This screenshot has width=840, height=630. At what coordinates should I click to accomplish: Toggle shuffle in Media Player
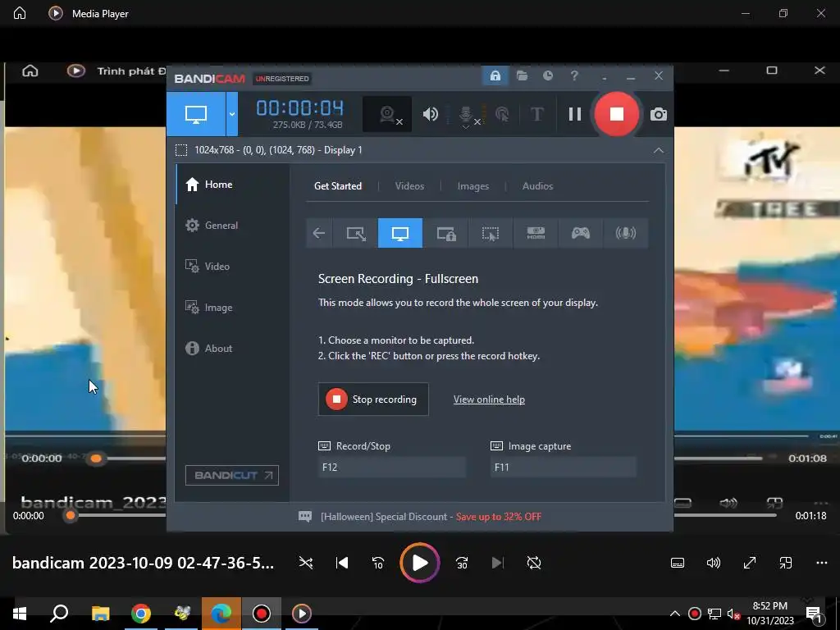306,563
